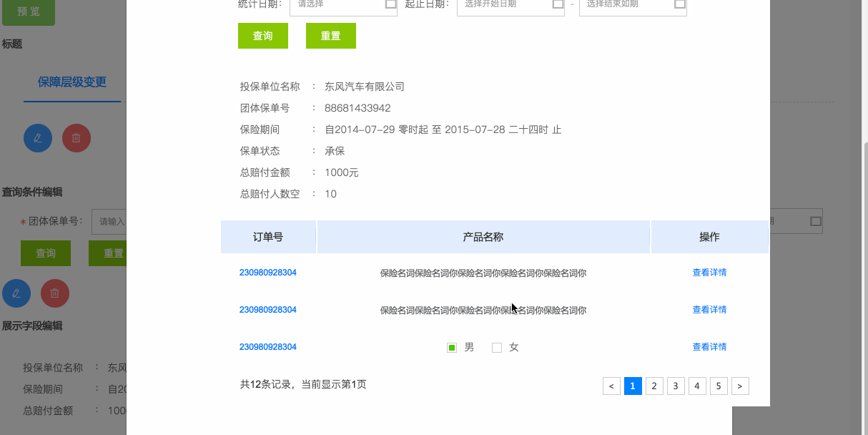
Task: Select page 1 in pagination
Action: [633, 386]
